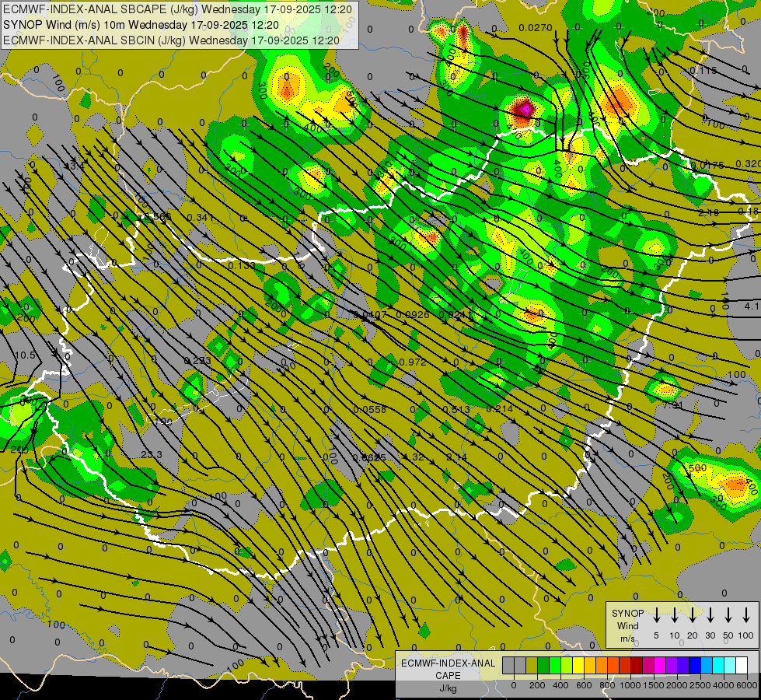Click the SYNOP Wind m/s legend label
The height and width of the screenshot is (700, 761).
(627, 625)
